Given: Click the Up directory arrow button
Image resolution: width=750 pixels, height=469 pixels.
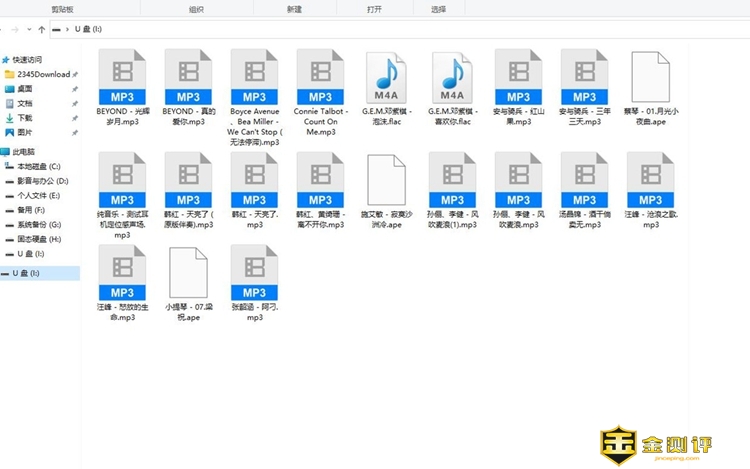Looking at the screenshot, I should click(x=41, y=30).
